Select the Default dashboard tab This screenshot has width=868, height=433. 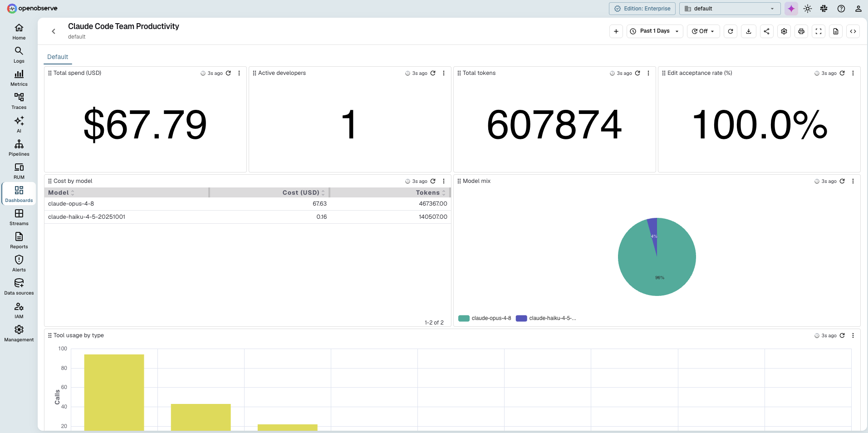(58, 57)
